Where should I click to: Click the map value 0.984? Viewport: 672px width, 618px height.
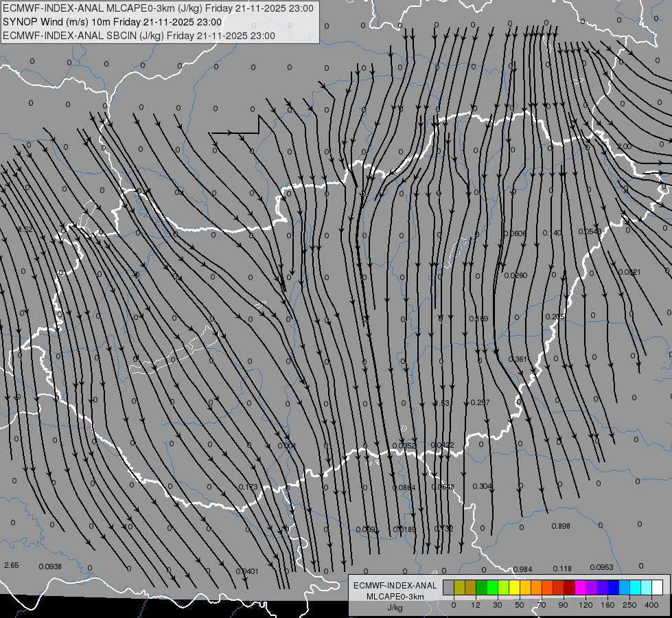pos(522,569)
